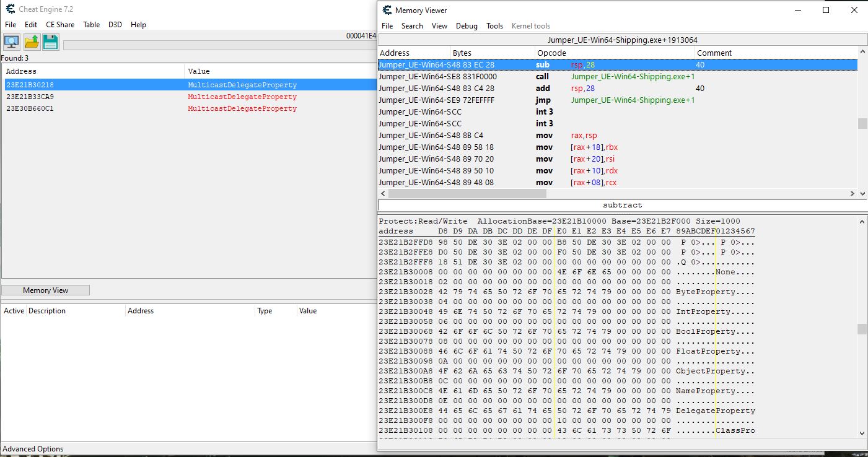The height and width of the screenshot is (457, 868).
Task: Open View menu in Memory Viewer
Action: (439, 26)
